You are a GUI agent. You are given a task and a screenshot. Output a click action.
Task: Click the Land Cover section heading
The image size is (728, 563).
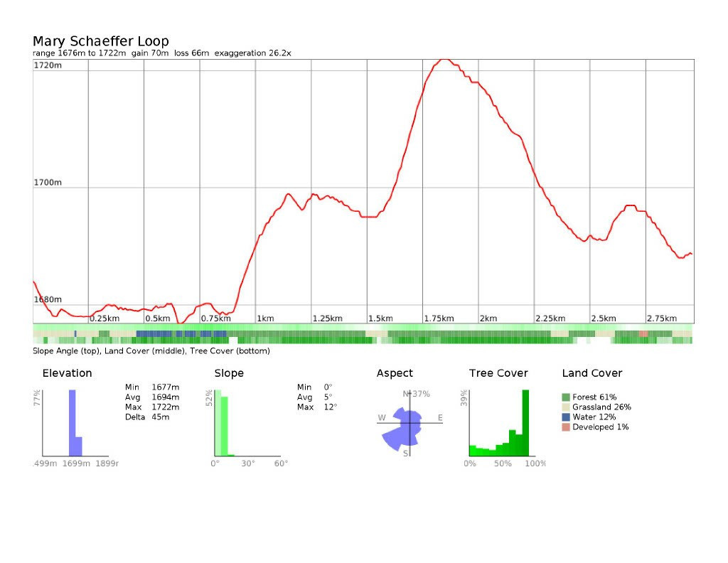tap(591, 373)
